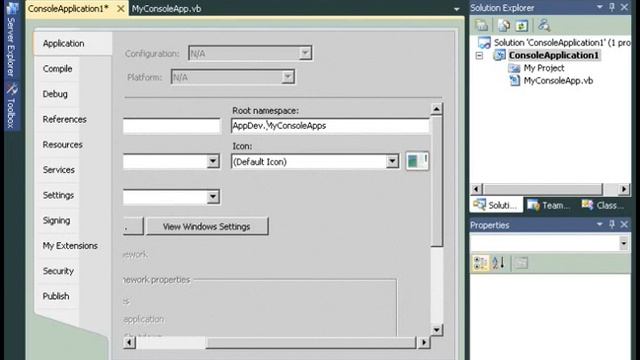Pin the Solution Explorer panel
The height and width of the screenshot is (360, 640).
tap(612, 7)
